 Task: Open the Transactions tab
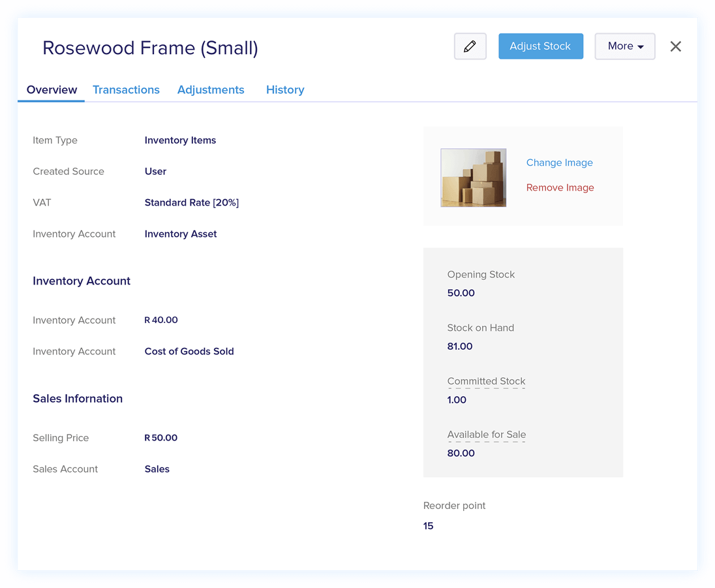coord(126,90)
